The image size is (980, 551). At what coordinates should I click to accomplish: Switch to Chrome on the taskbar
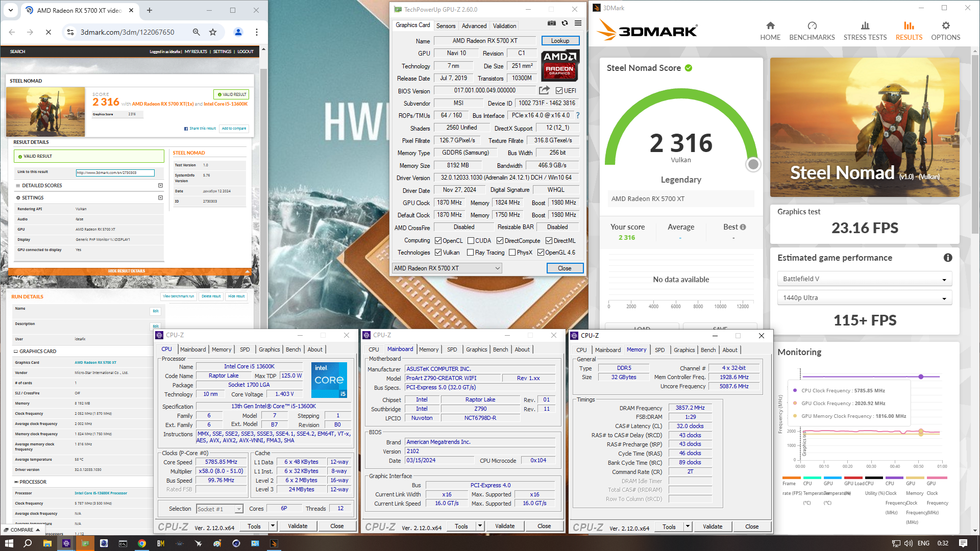[x=142, y=543]
